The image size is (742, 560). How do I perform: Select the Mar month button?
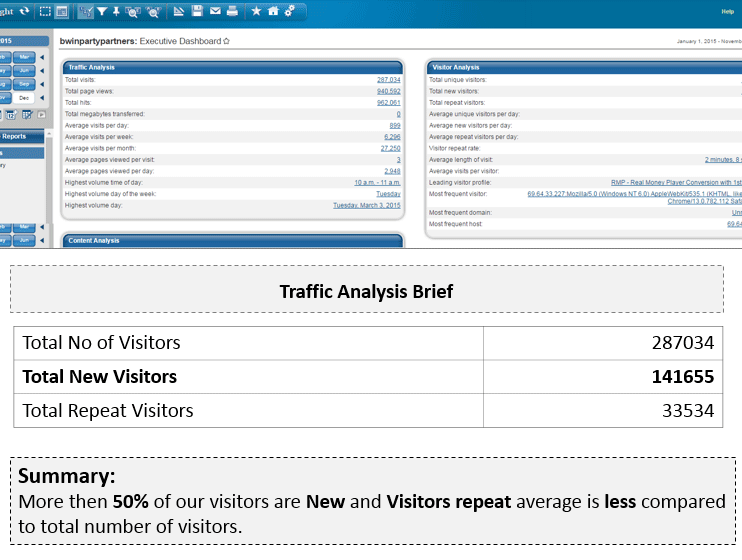point(24,59)
